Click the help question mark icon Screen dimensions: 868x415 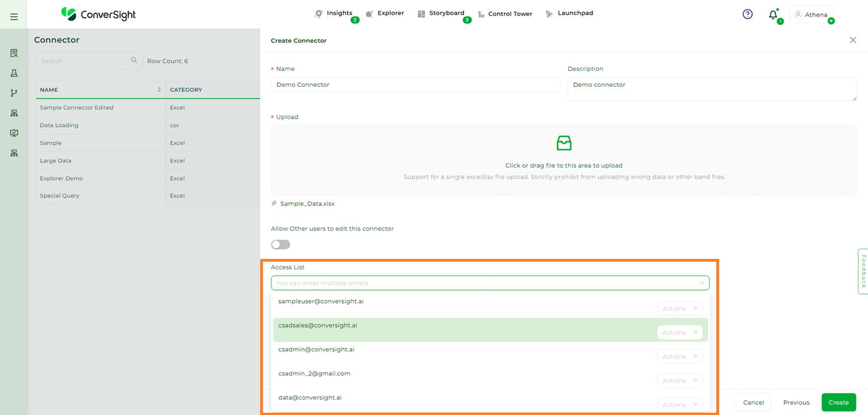point(748,14)
